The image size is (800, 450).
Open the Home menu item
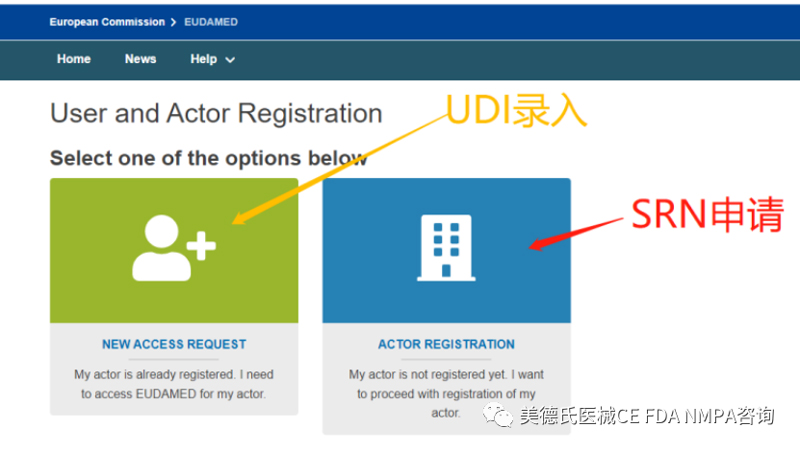click(x=74, y=59)
